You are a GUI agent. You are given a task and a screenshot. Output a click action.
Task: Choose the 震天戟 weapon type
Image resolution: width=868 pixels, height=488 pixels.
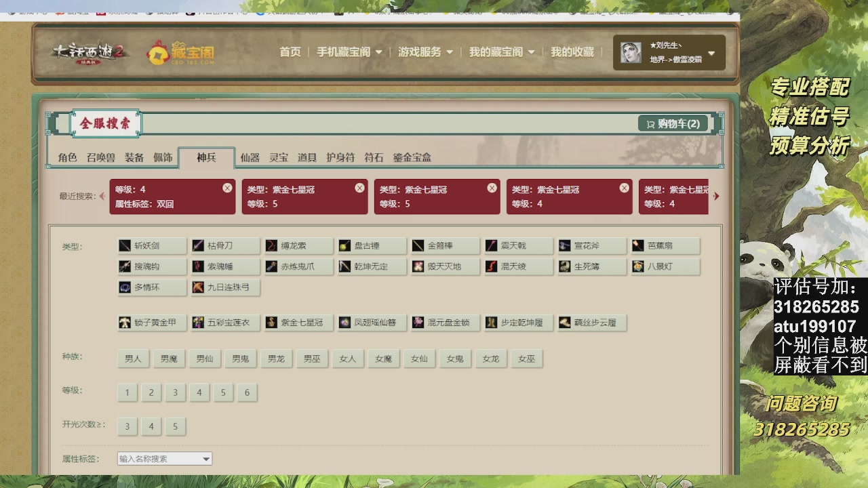tap(518, 246)
